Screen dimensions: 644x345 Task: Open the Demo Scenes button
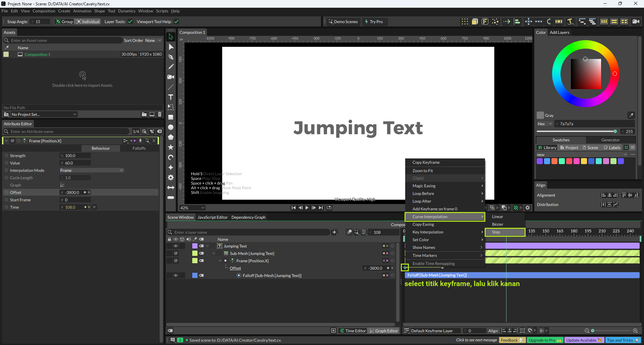[x=343, y=22]
